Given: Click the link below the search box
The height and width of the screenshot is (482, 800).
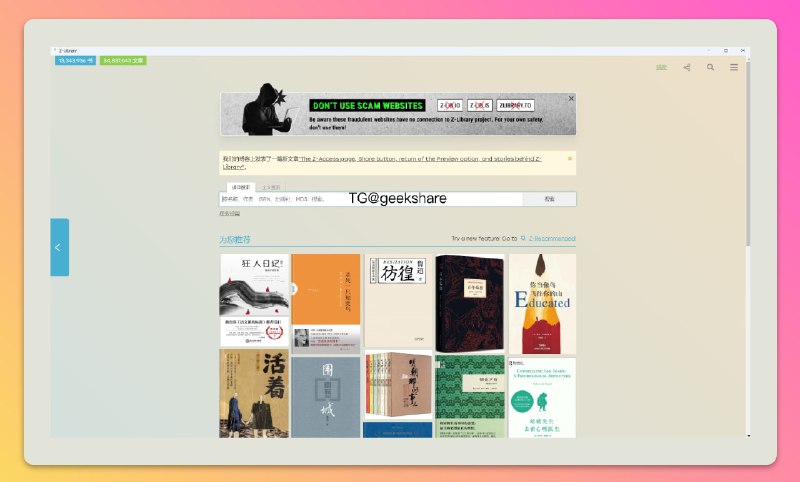Looking at the screenshot, I should click(x=230, y=213).
